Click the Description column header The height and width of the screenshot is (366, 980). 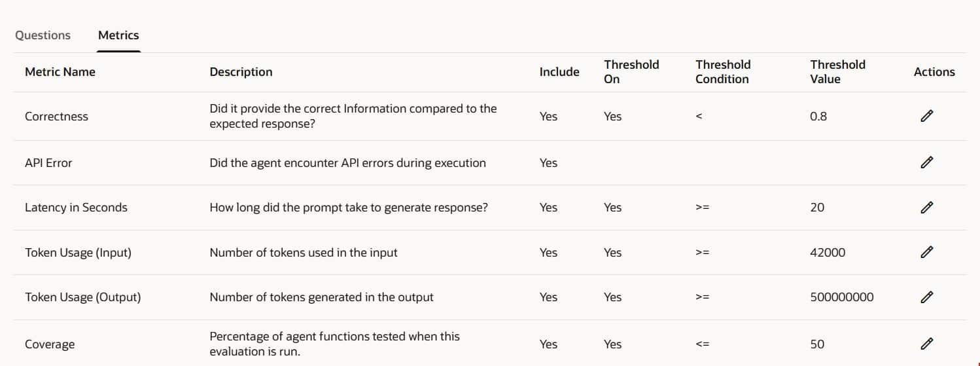tap(241, 72)
